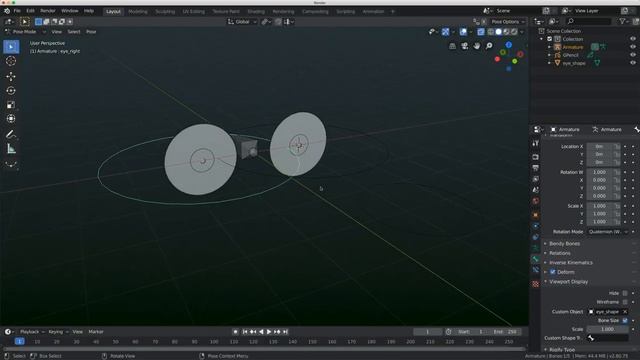This screenshot has height=360, width=640.
Task: Open the Rotation Mode Quaternion dropdown
Action: tap(608, 231)
